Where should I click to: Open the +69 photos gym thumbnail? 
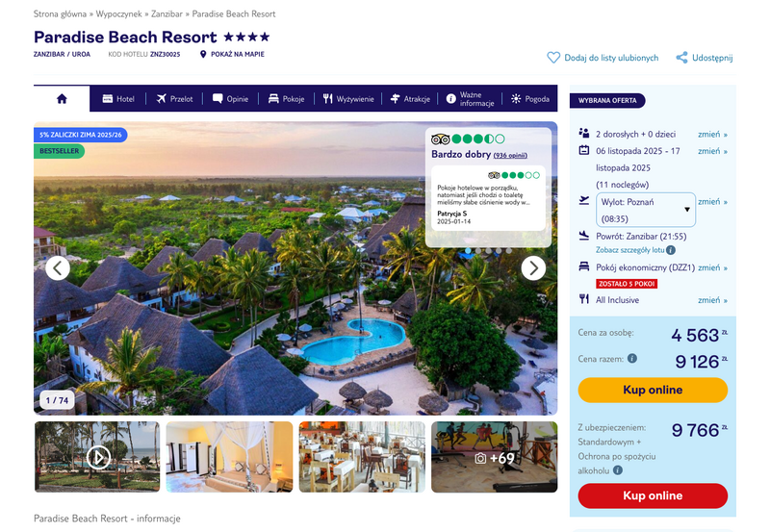[495, 457]
